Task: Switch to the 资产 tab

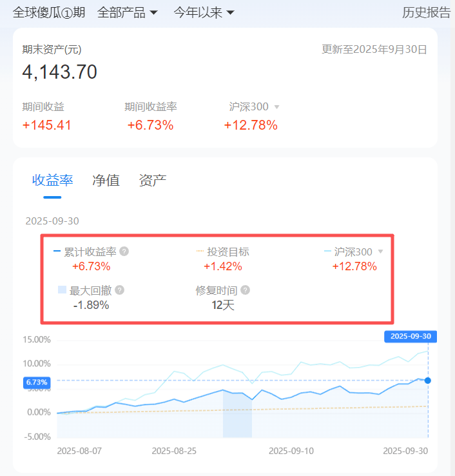Action: click(x=153, y=180)
